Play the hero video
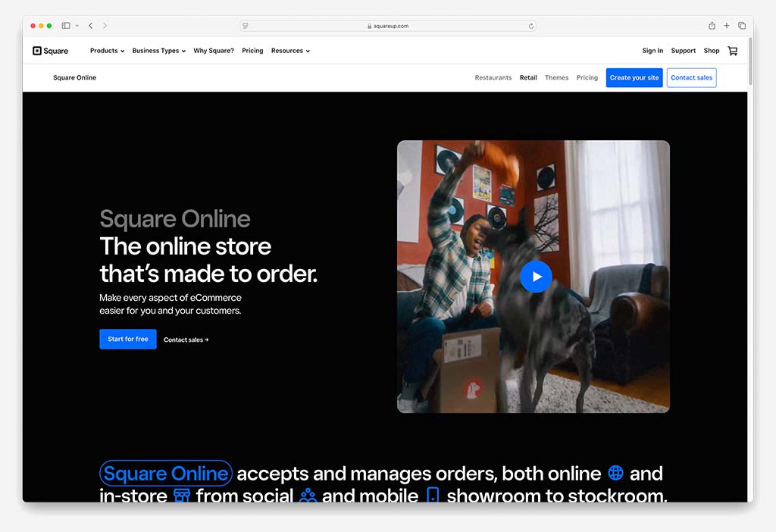 click(536, 277)
